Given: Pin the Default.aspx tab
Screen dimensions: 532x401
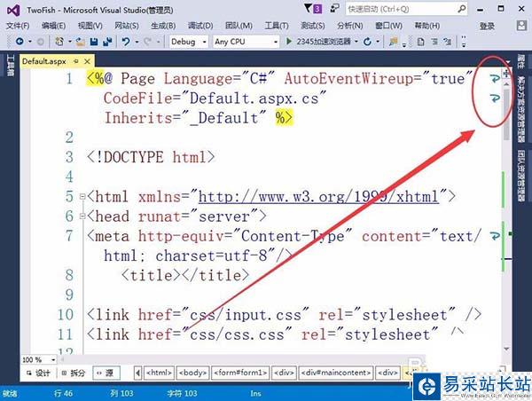Looking at the screenshot, I should click(76, 61).
